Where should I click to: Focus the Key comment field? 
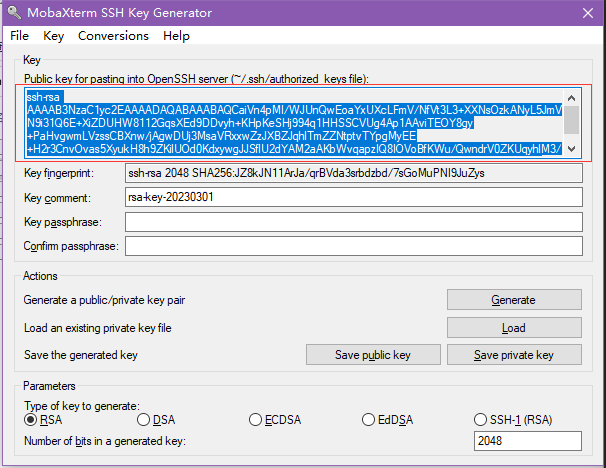pos(354,197)
